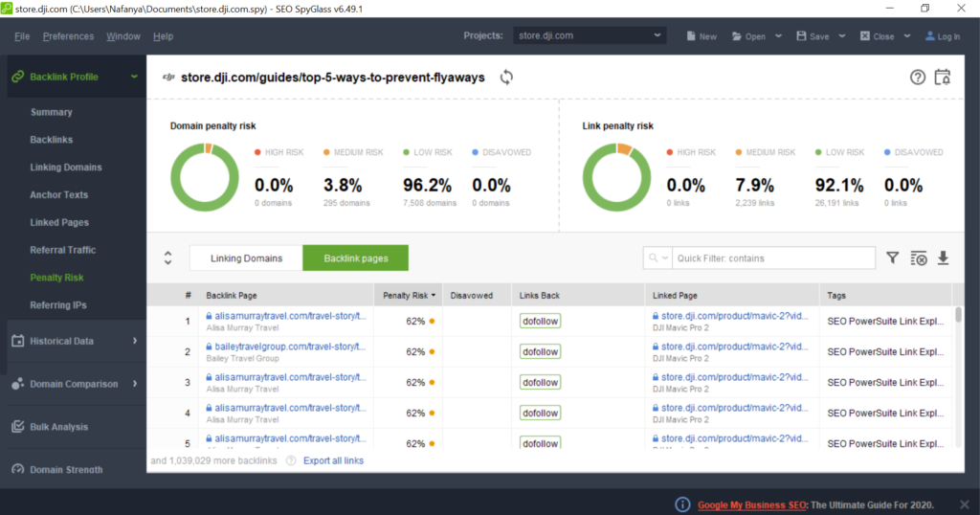The height and width of the screenshot is (515, 980).
Task: Click the search magnifier in Quick Filter
Action: (x=653, y=257)
